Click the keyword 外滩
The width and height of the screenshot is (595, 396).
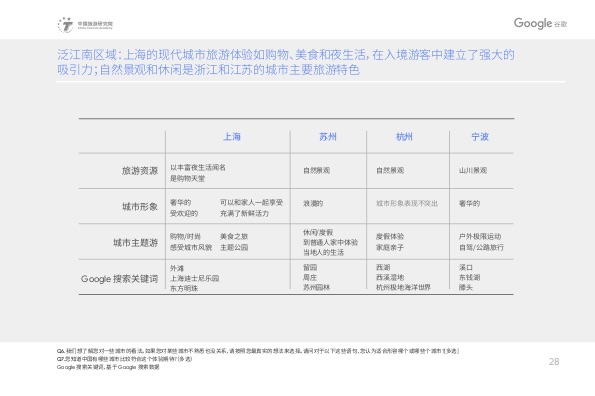pos(177,269)
